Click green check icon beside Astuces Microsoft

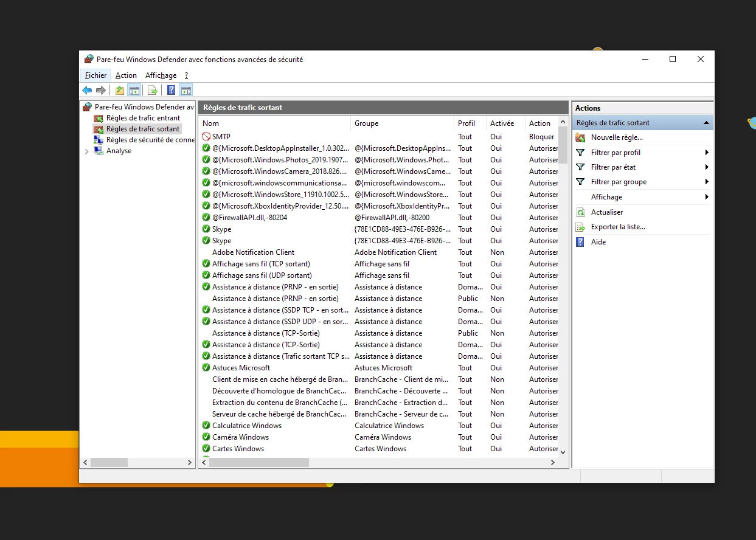coord(206,368)
